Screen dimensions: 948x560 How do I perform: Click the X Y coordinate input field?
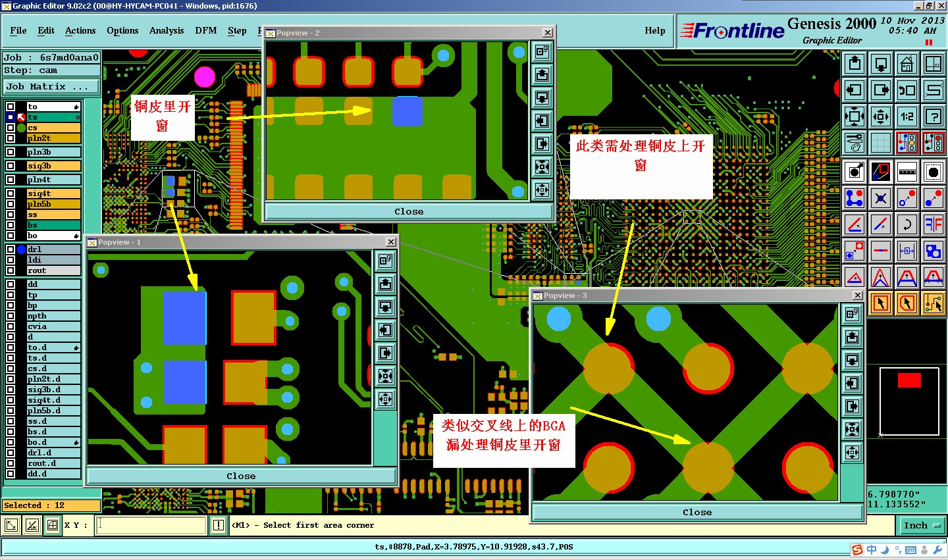point(151,525)
